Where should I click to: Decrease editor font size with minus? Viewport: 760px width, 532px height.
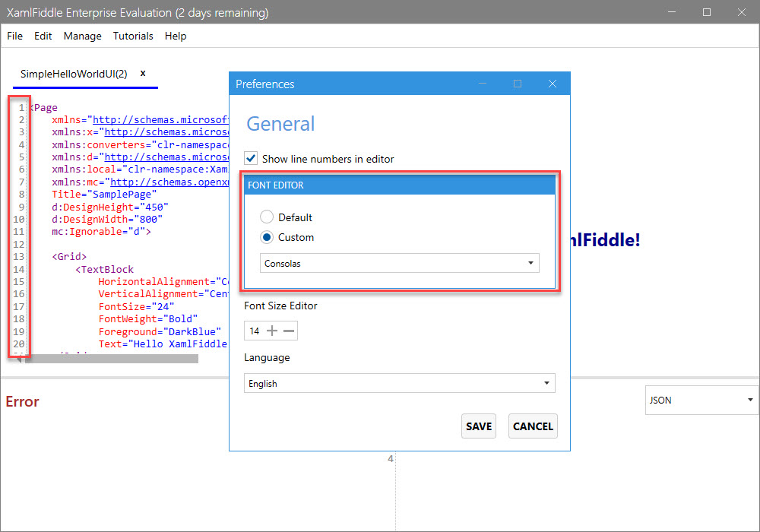tap(289, 331)
